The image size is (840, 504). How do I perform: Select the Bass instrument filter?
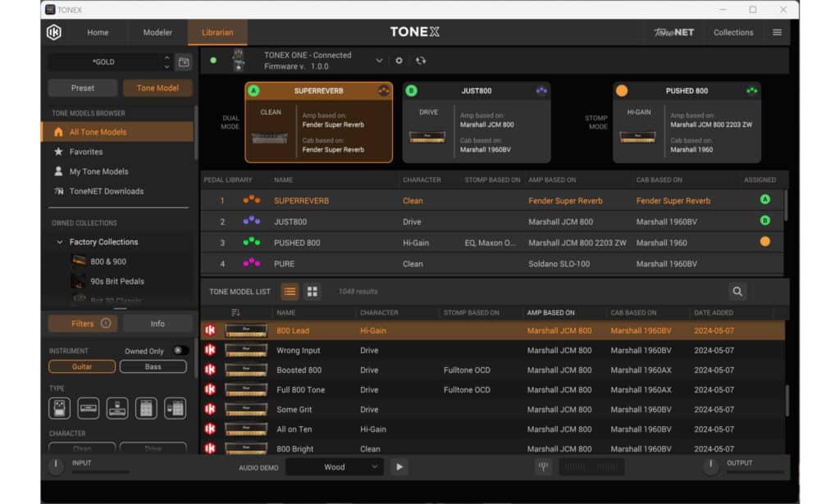point(153,367)
